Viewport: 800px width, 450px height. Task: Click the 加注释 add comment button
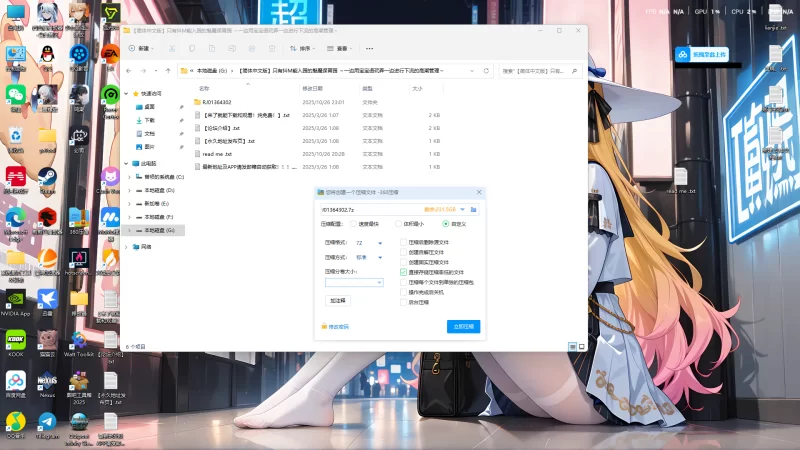click(x=338, y=300)
